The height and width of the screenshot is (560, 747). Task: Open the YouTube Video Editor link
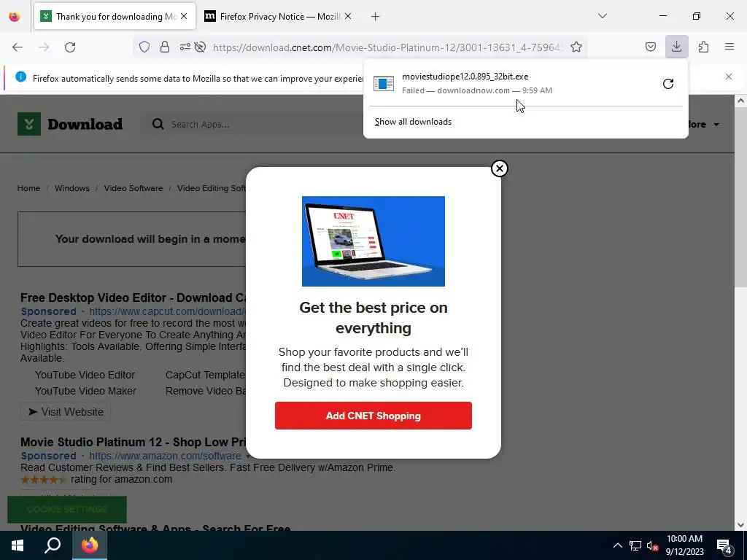[85, 375]
